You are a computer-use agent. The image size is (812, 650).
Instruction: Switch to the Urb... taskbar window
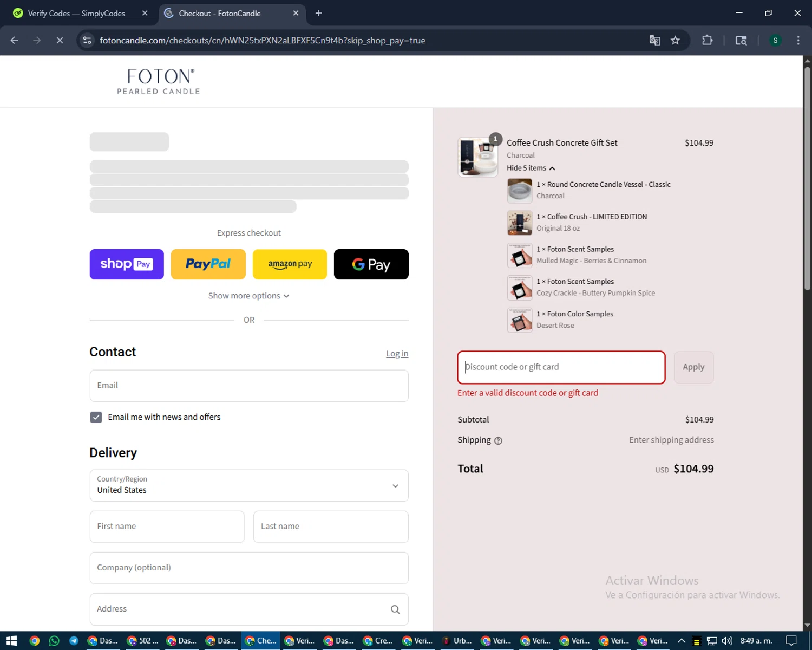click(x=456, y=641)
